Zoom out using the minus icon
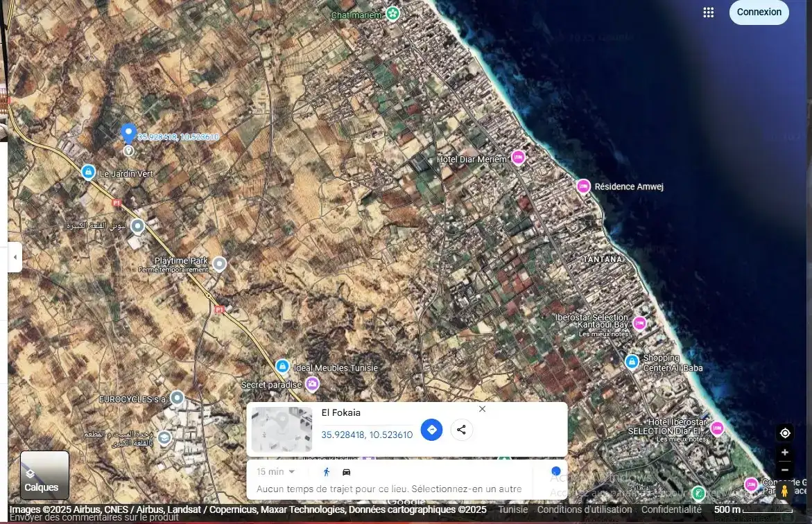Screen dimensions: 812x524 (x=785, y=469)
